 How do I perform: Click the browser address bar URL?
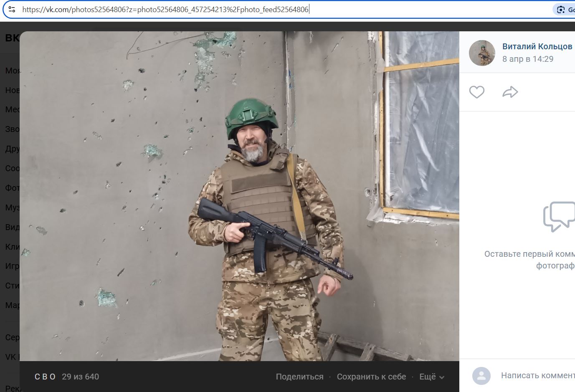[x=165, y=10]
